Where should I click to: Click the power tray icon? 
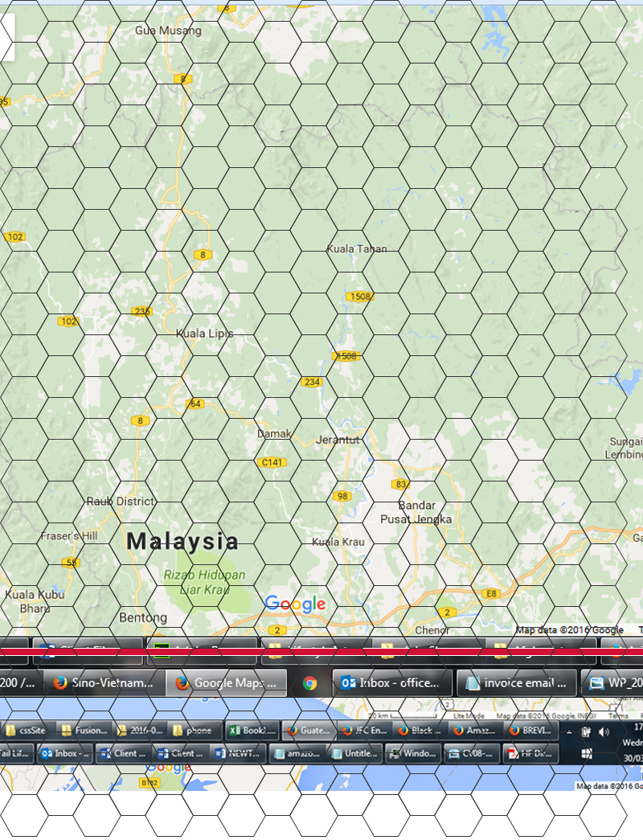pyautogui.click(x=586, y=731)
